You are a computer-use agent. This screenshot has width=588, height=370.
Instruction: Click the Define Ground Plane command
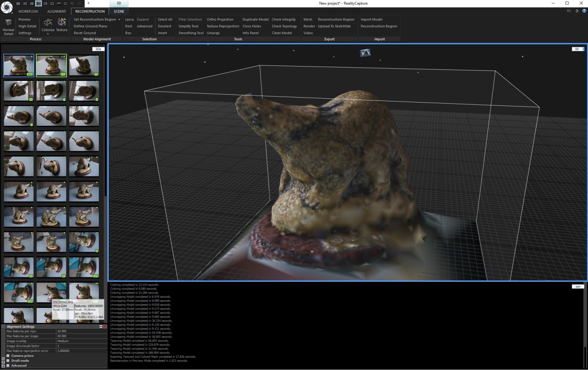(90, 26)
